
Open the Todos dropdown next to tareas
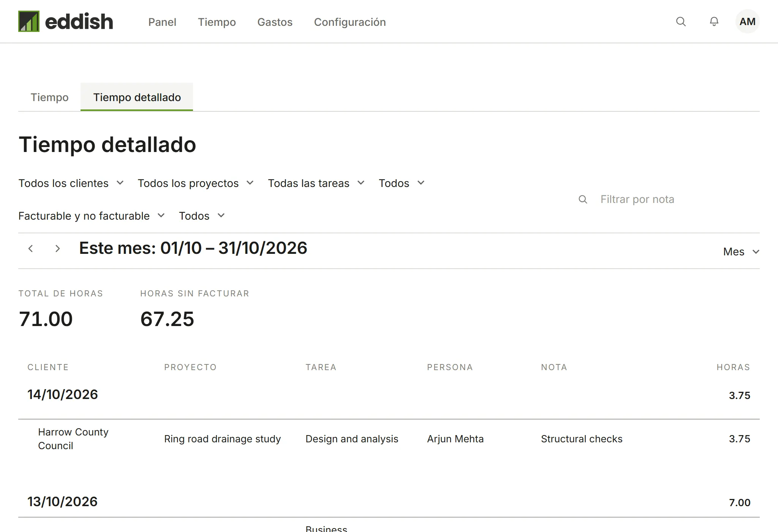tap(402, 183)
